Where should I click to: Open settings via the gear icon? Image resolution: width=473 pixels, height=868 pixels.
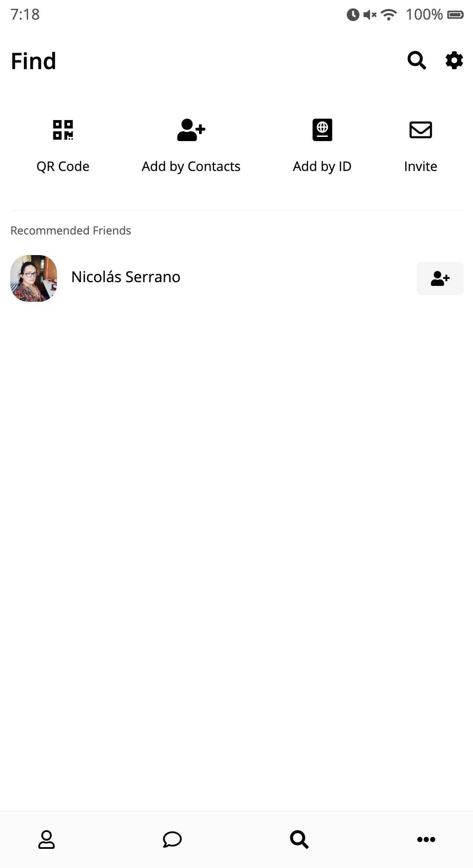454,61
